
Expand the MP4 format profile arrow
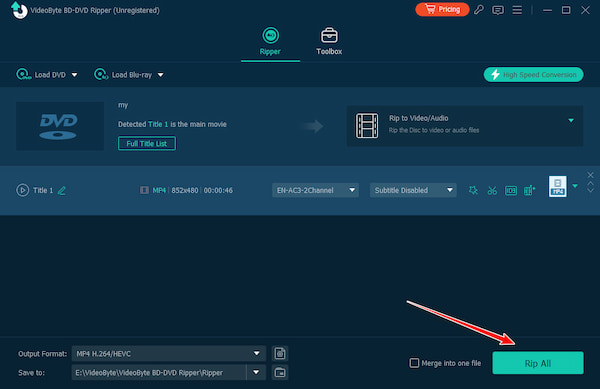[x=575, y=186]
